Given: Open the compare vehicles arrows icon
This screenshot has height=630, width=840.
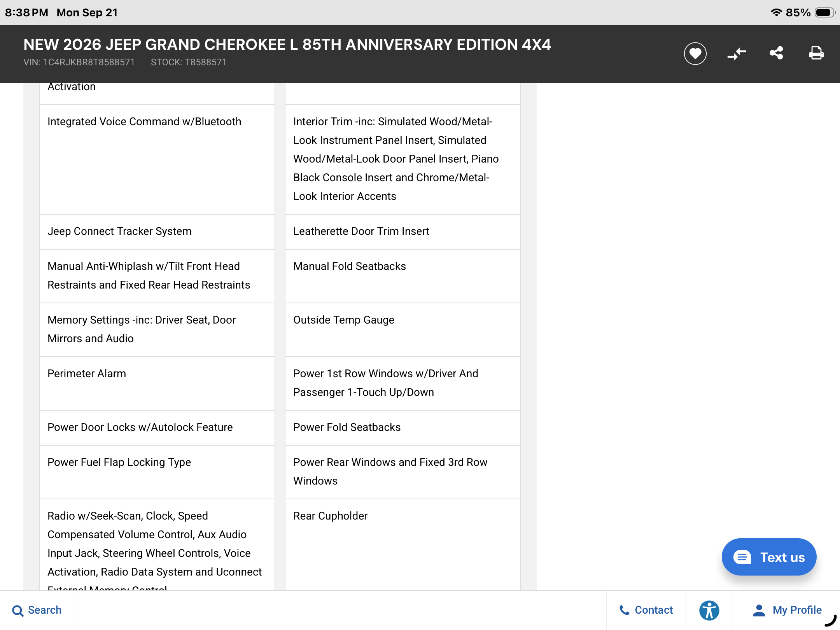Looking at the screenshot, I should (x=737, y=53).
